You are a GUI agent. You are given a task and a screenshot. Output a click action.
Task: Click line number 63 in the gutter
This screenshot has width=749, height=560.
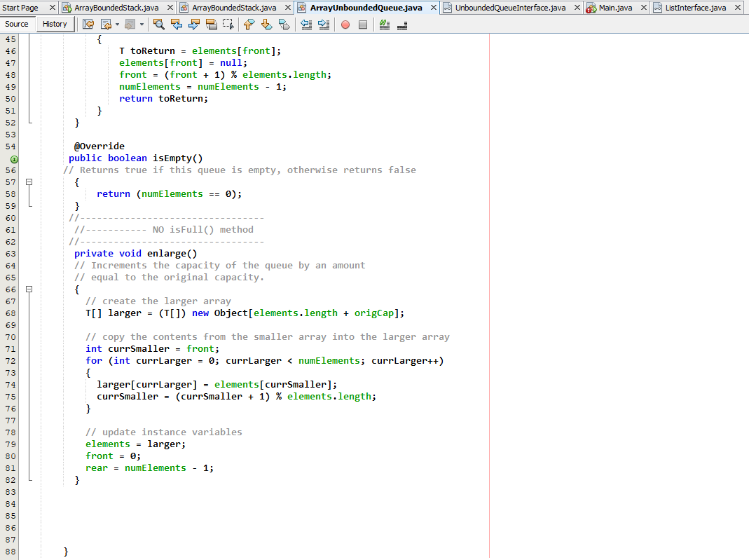coord(11,254)
